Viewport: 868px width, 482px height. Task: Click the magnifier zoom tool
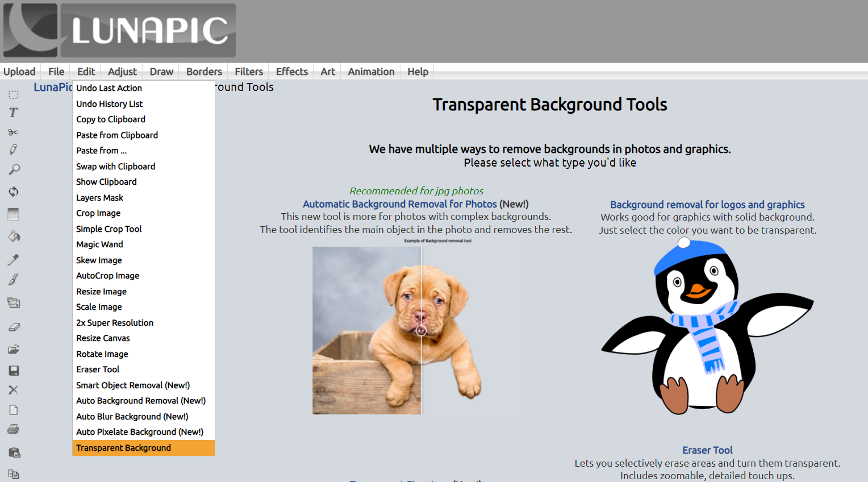[14, 169]
